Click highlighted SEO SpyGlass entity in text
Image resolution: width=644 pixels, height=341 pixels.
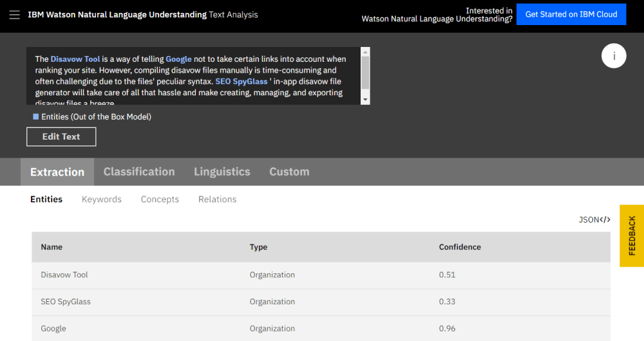(241, 82)
